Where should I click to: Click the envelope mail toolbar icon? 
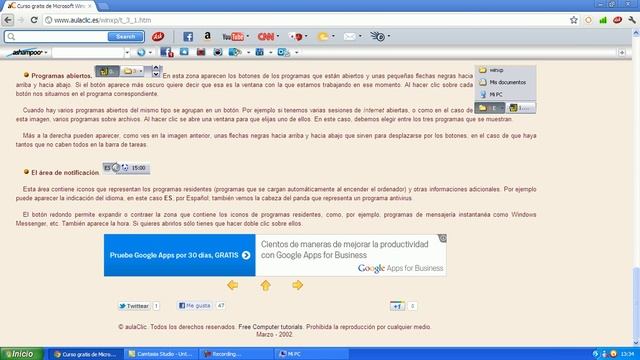[x=349, y=37]
